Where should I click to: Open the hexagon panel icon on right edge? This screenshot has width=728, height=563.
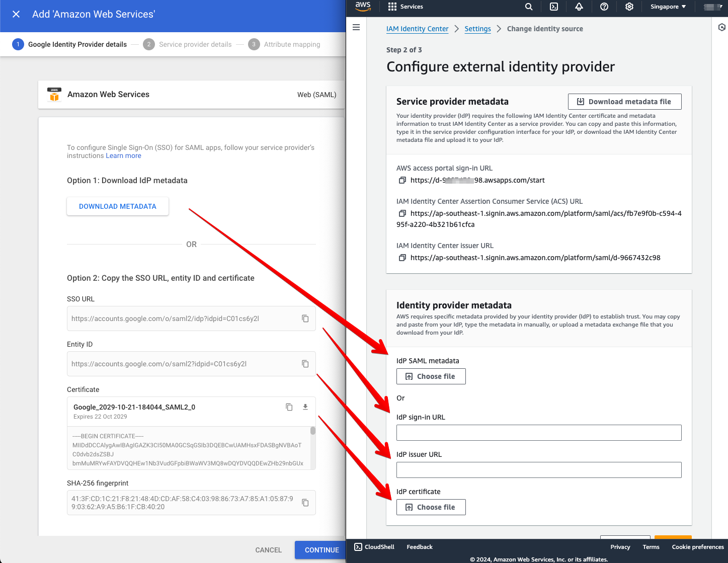[x=722, y=28]
